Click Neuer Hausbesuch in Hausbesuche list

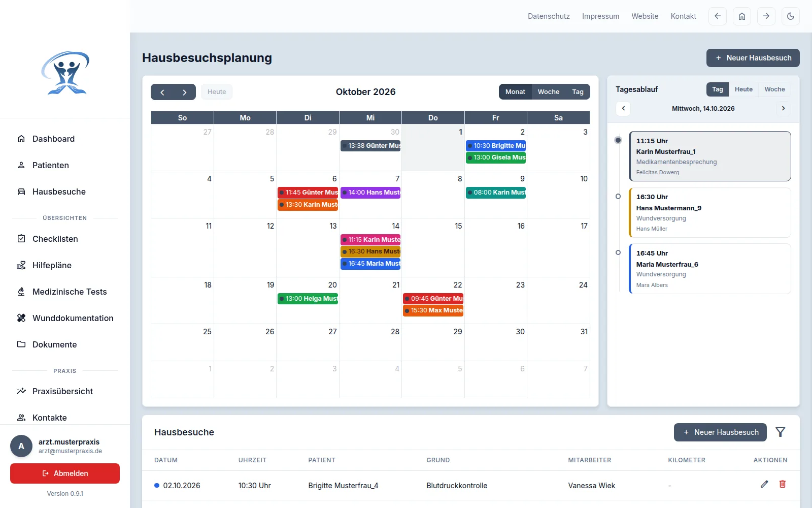coord(721,432)
